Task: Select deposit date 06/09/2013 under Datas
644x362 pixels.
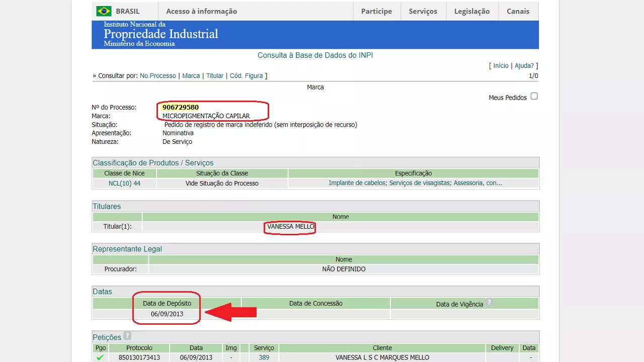Action: 167,314
